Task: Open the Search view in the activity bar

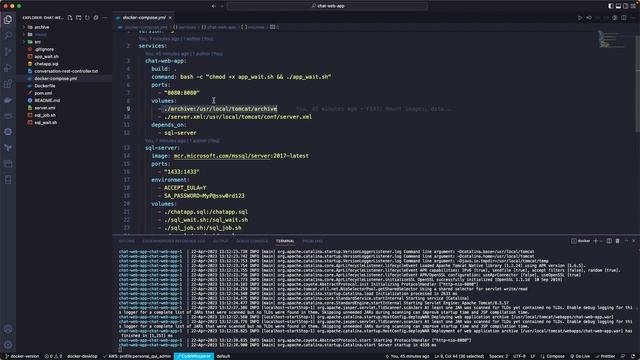Action: tap(8, 36)
